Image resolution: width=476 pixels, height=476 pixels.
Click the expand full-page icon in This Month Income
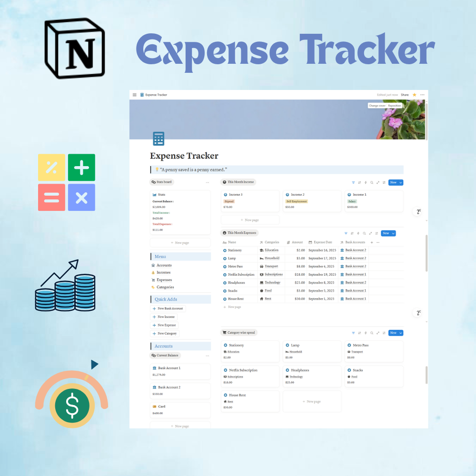point(378,182)
